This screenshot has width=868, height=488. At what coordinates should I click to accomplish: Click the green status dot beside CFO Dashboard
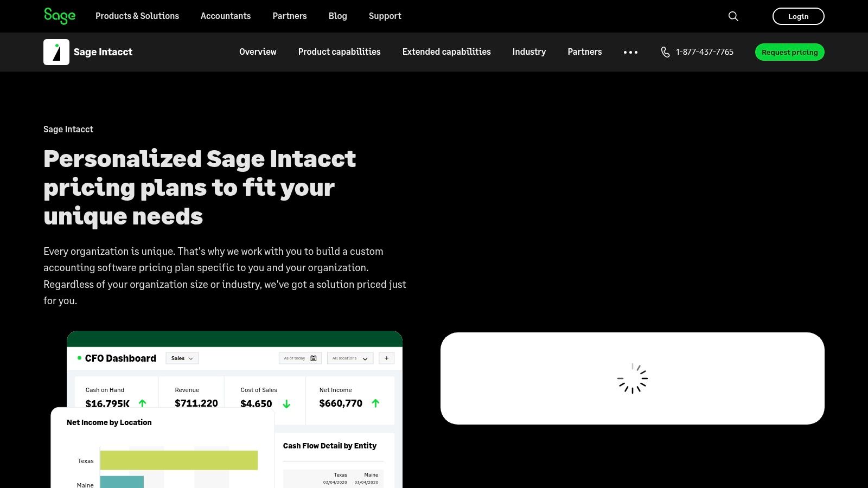(x=79, y=358)
